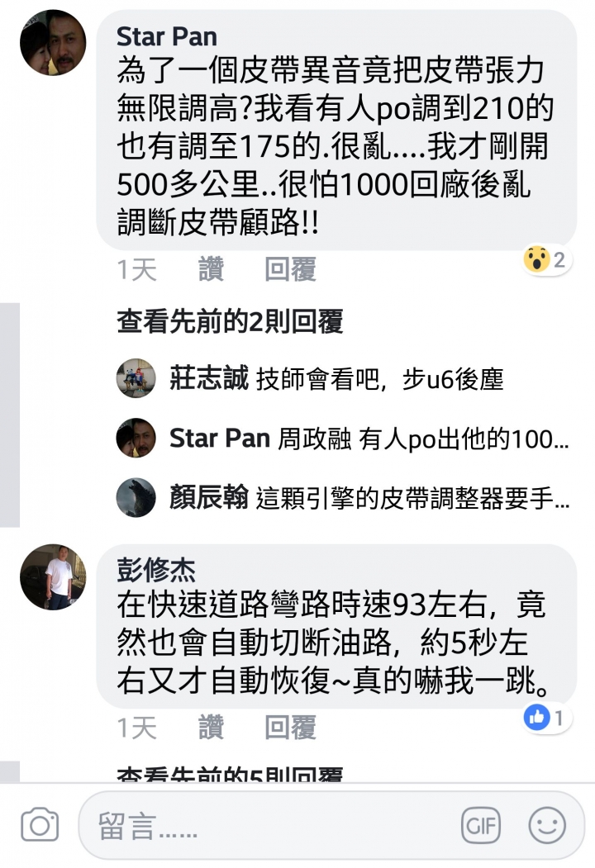Open the 彭修杰 name link
The width and height of the screenshot is (595, 868).
coord(156,570)
